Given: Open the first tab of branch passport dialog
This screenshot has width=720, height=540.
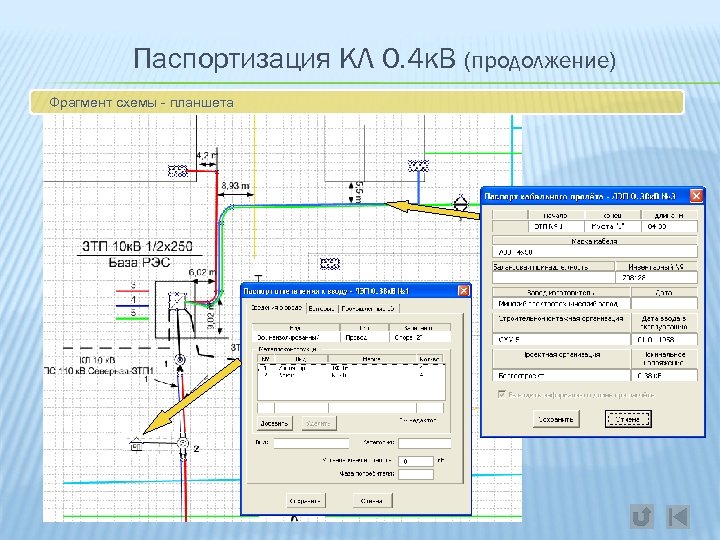Looking at the screenshot, I should coord(277,308).
